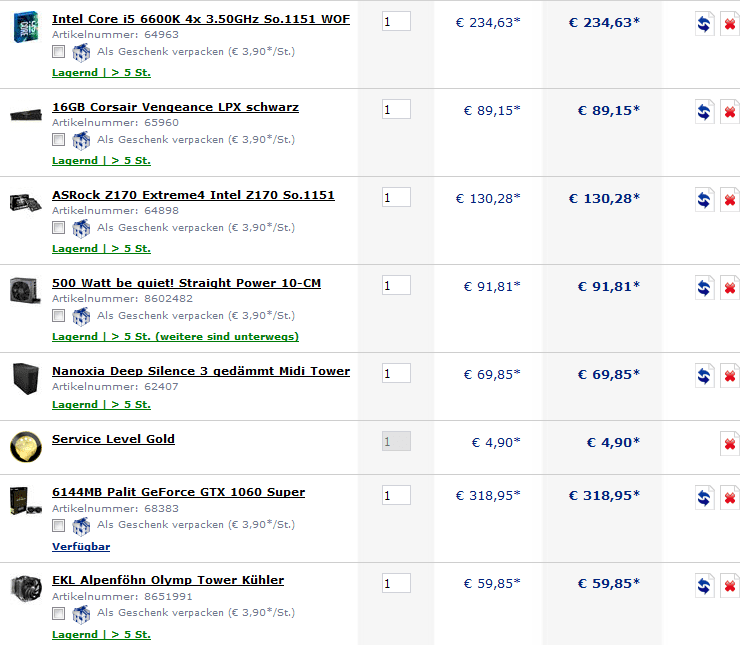Update quantity for be quiet! Straight Power row
Viewport: 747px width, 645px height.
(704, 288)
